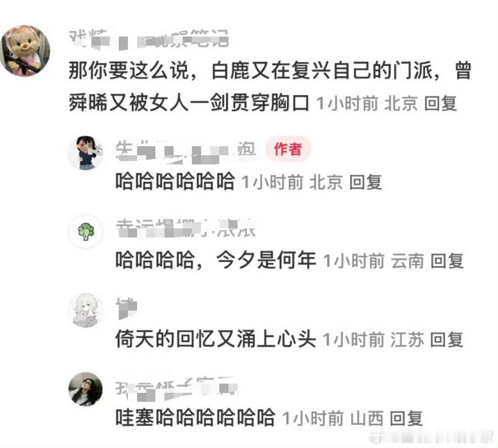Reply to the 哇塞哈哈哈 comment from 山西
498x448 pixels.
406,418
